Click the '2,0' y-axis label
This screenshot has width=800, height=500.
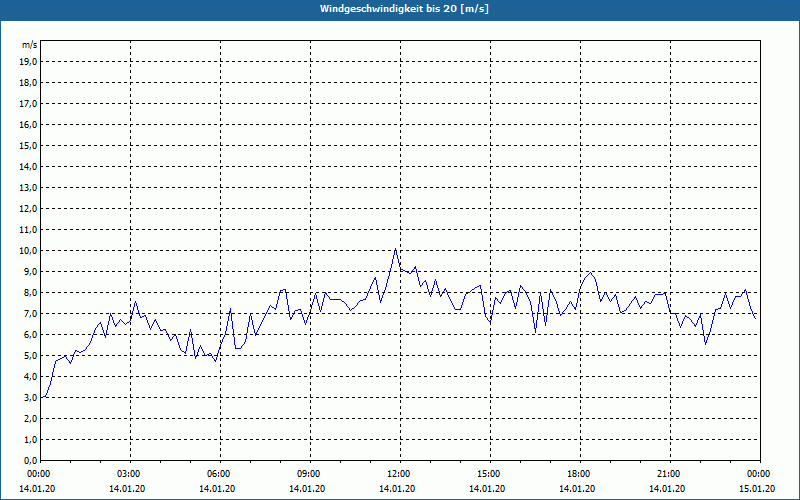pyautogui.click(x=30, y=418)
